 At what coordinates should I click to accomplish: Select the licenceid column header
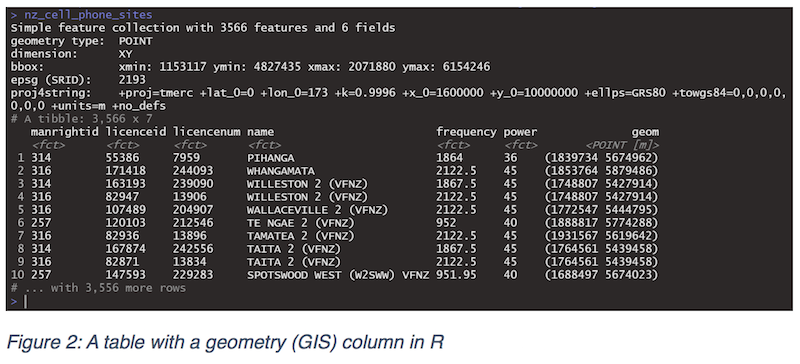pyautogui.click(x=136, y=132)
